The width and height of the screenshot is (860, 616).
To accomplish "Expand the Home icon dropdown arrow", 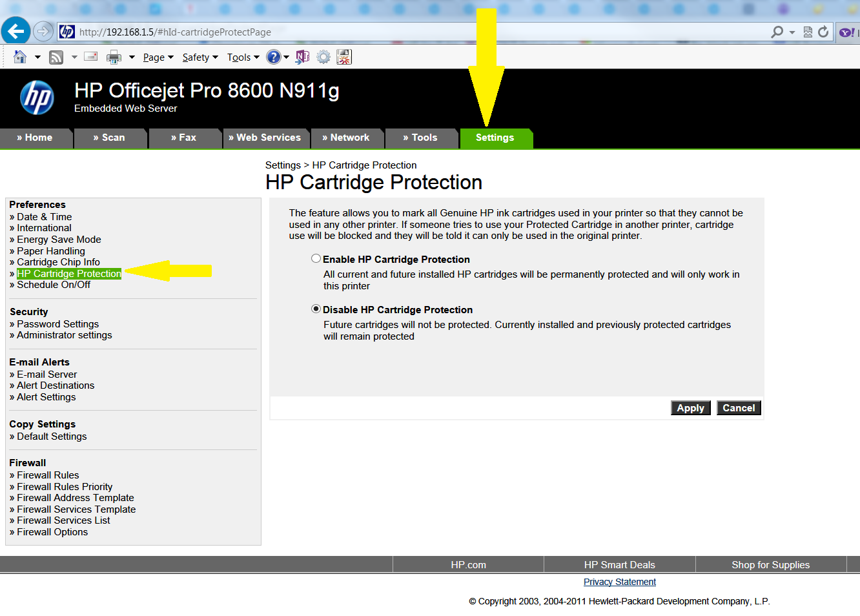I will (37, 57).
